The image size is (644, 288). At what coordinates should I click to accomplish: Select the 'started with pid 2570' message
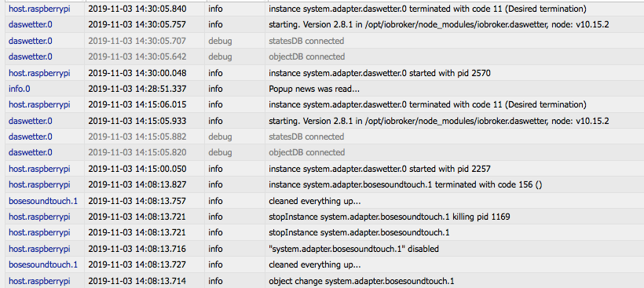pos(379,73)
